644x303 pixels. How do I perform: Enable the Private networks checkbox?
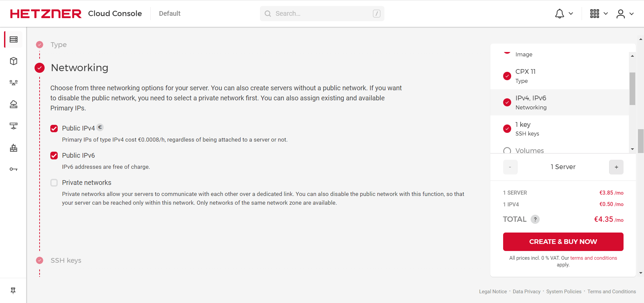[54, 183]
